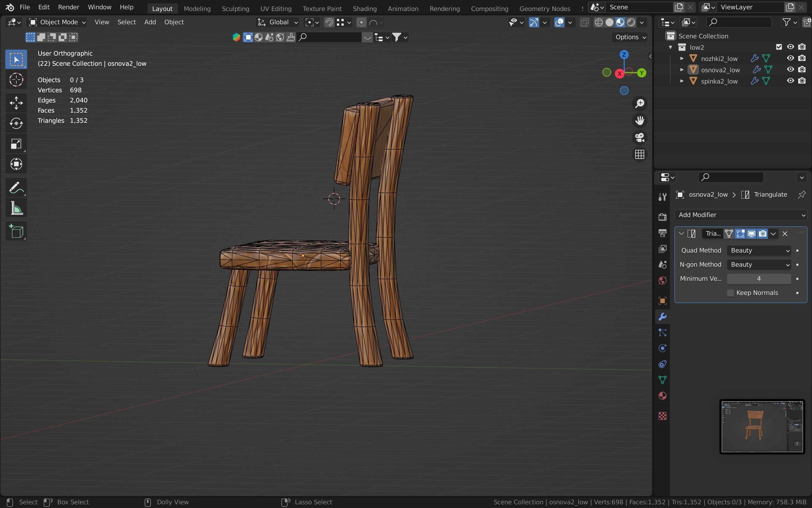The image size is (812, 508).
Task: Click the pan view hand icon
Action: [639, 121]
